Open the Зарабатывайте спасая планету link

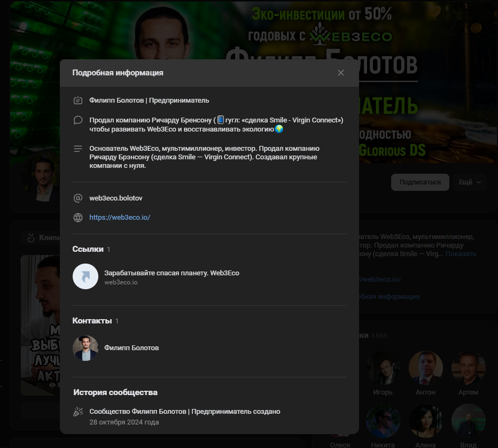point(172,273)
